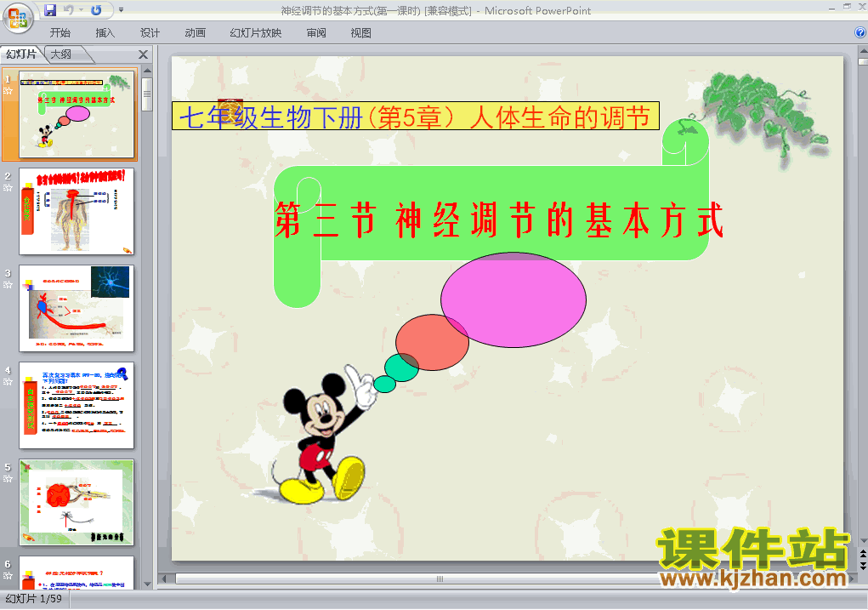Screen dimensions: 868x610
Task: Switch to the 幻灯片 pane tab
Action: [x=21, y=54]
